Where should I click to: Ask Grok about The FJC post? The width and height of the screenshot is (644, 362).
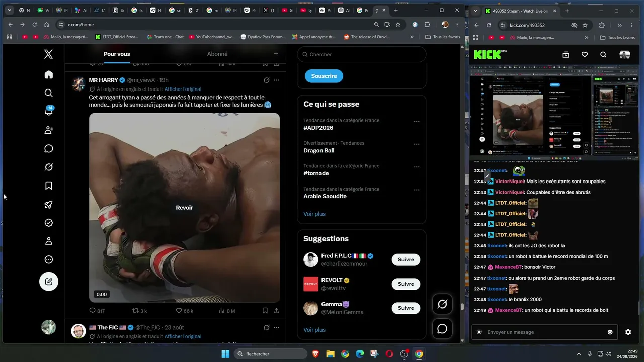(267, 328)
